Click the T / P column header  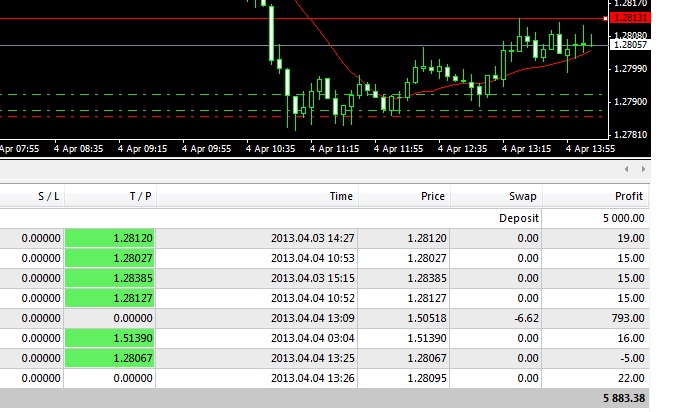click(110, 196)
